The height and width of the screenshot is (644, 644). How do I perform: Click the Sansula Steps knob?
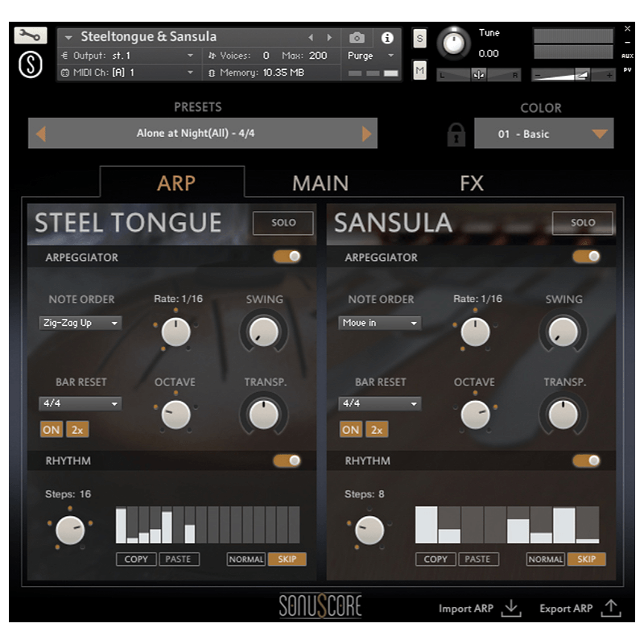click(369, 530)
